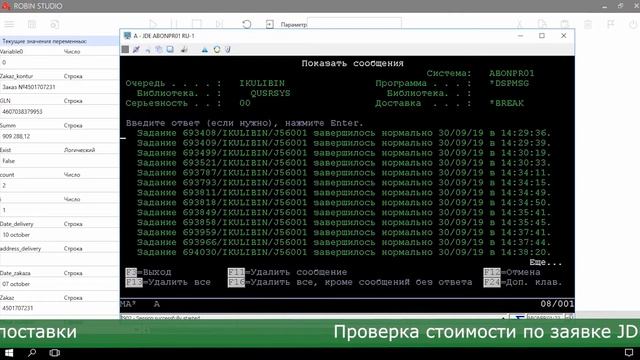Viewport: 640px width, 360px height.
Task: Click the Еще... indicator in the terminal
Action: click(546, 262)
